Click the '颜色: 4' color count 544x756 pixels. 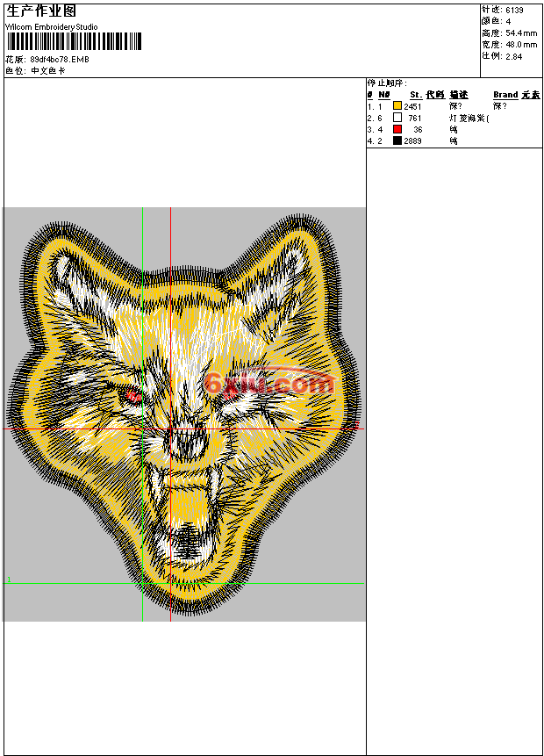[497, 21]
